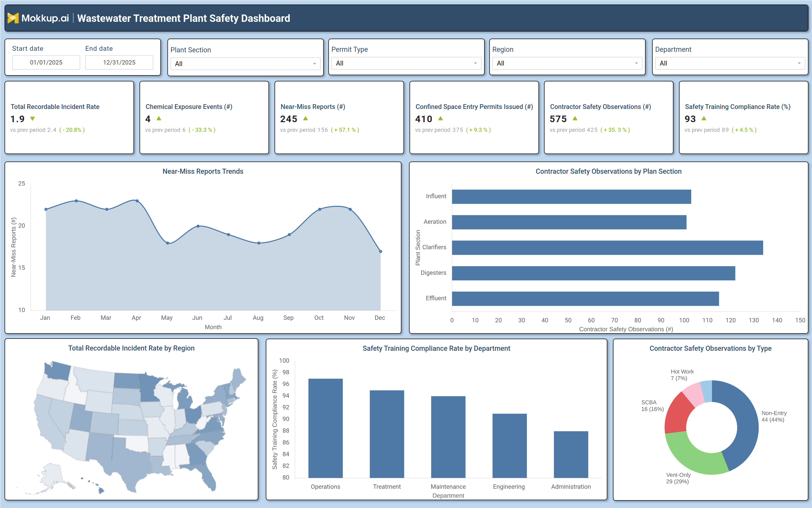Image resolution: width=812 pixels, height=508 pixels.
Task: Select the Clarifiers bar in the chart
Action: point(607,248)
